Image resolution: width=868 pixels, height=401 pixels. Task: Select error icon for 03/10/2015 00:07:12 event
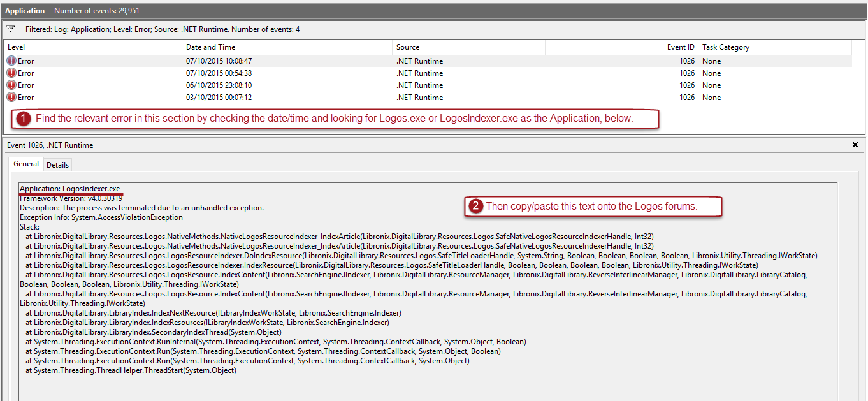[11, 98]
